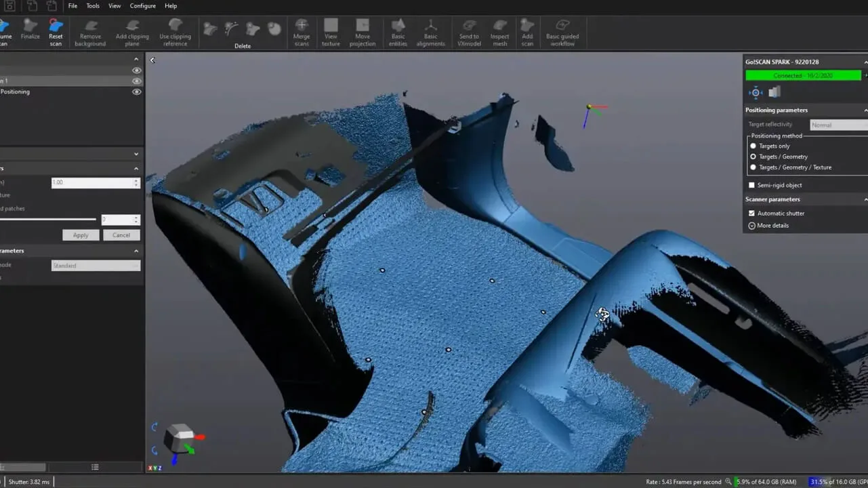The width and height of the screenshot is (868, 488).
Task: Click the Cancel button
Action: [x=121, y=235]
